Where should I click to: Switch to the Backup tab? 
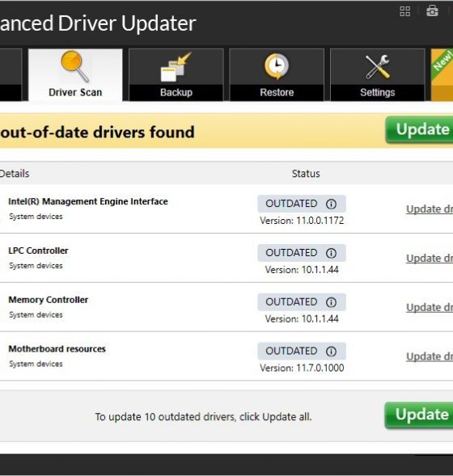(x=176, y=74)
